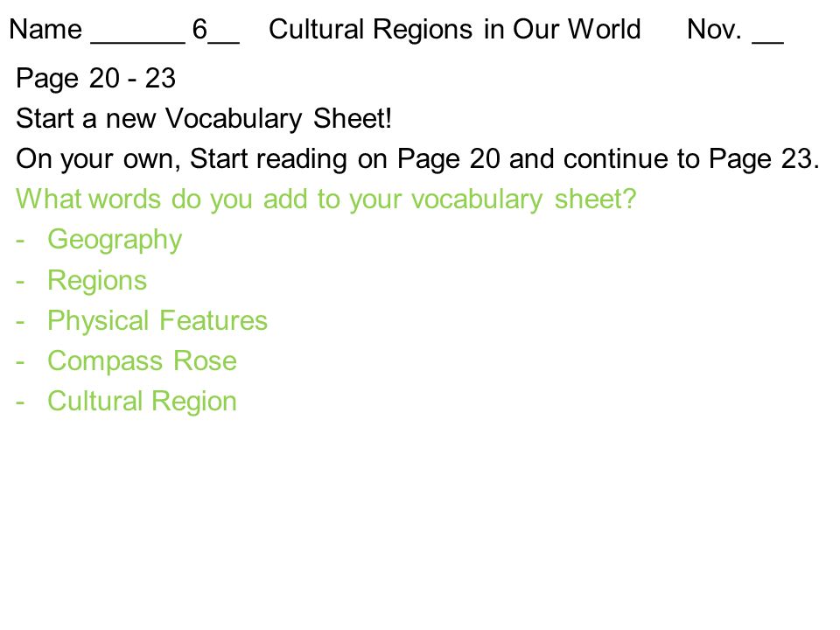
Task: Click the word Name in the header
Action: pos(45,30)
